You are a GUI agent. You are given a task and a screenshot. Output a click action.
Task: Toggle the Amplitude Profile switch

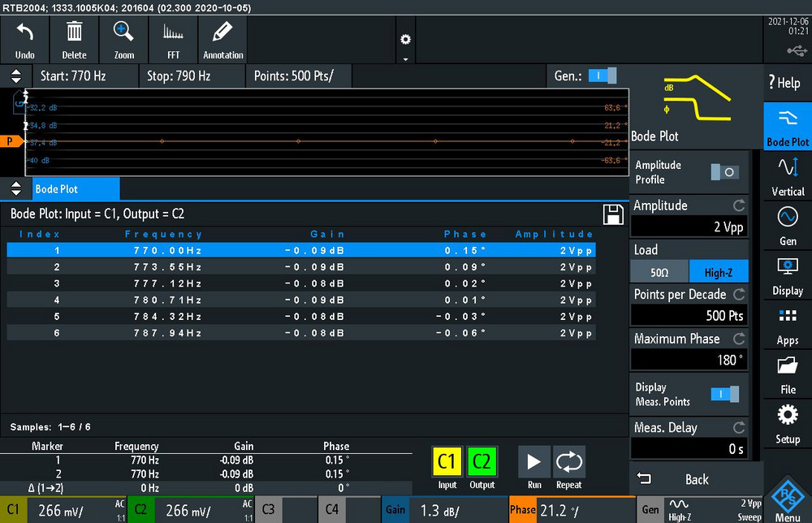(x=724, y=172)
